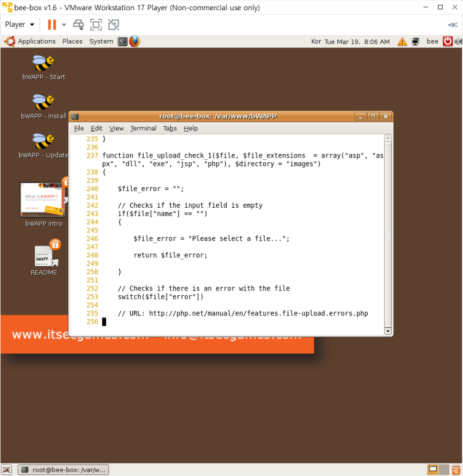Image resolution: width=463 pixels, height=476 pixels.
Task: Maximize the terminal window
Action: (373, 116)
